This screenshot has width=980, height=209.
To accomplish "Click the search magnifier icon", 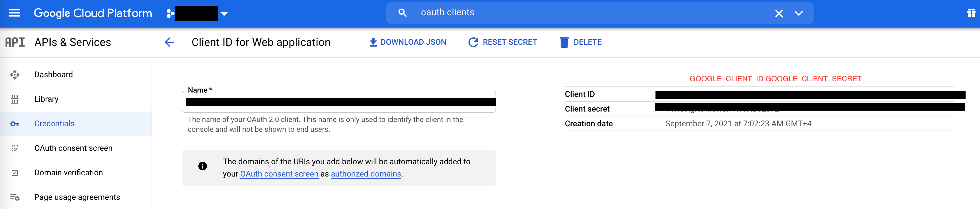I will 402,13.
